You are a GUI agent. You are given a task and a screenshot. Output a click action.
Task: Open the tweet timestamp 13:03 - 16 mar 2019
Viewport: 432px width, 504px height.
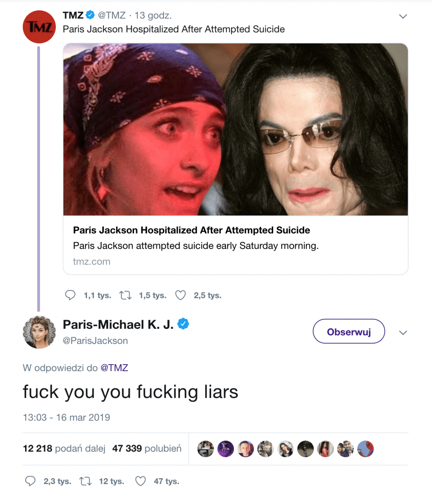[x=66, y=417]
